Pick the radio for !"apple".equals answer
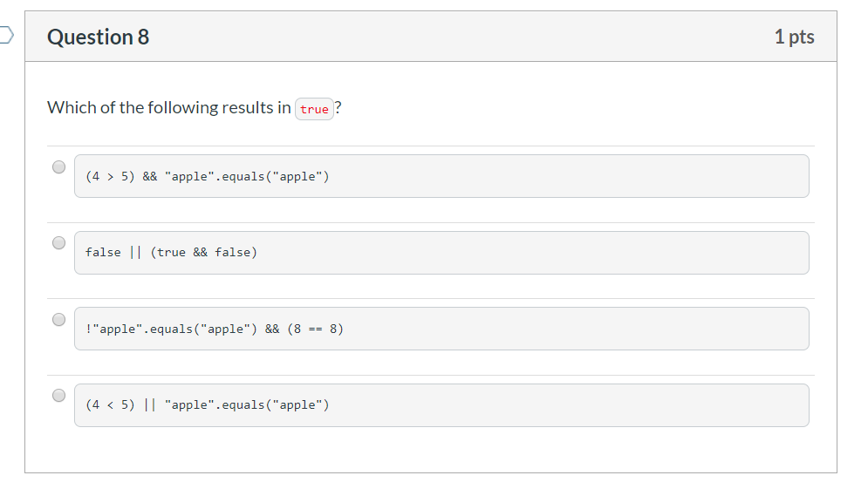This screenshot has height=489, width=868. point(58,320)
